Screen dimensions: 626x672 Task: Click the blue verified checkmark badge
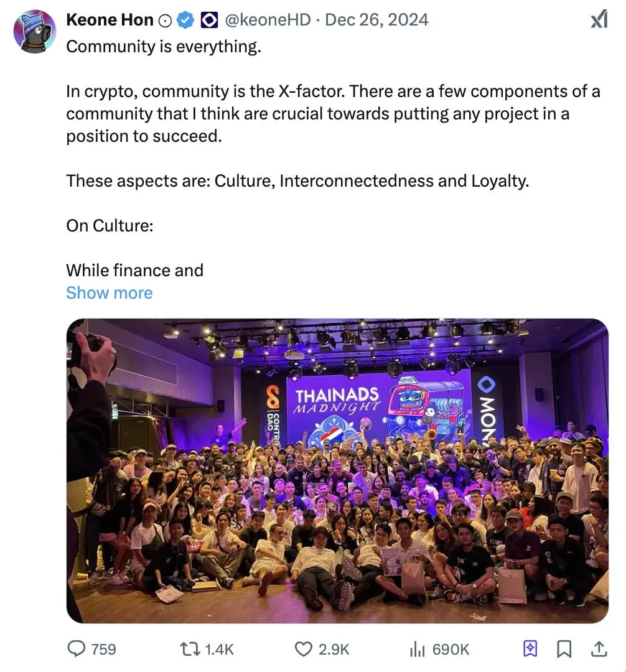[185, 20]
